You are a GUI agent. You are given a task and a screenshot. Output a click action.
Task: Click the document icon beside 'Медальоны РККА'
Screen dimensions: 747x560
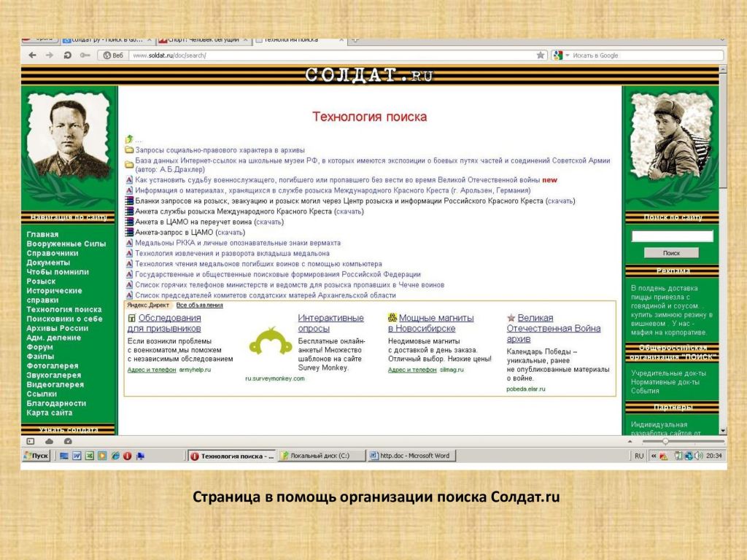[x=129, y=243]
